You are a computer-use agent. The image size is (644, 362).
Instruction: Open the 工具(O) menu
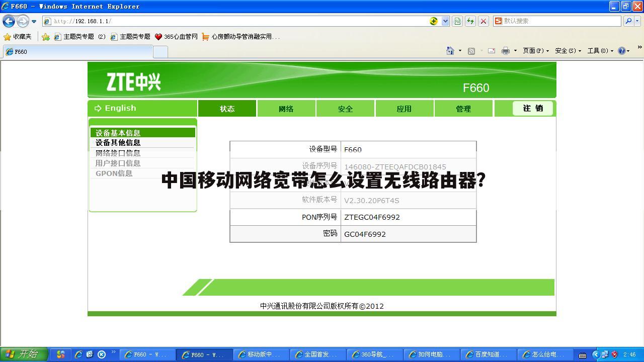coord(601,51)
